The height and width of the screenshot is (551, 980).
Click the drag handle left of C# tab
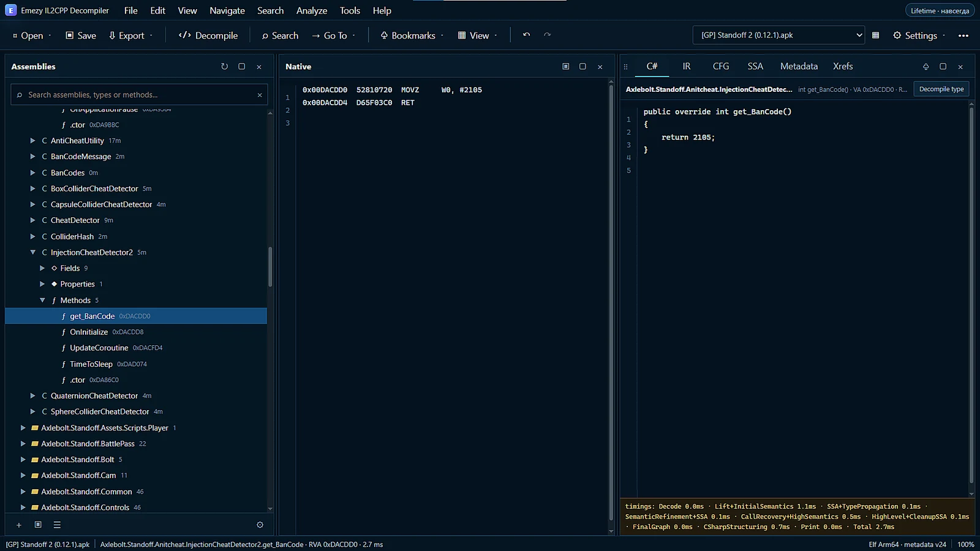coord(625,66)
